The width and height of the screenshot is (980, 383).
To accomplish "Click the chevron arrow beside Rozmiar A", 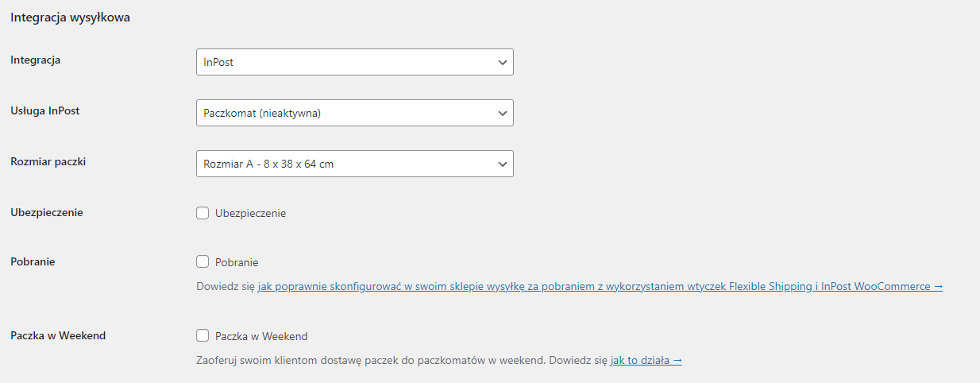I will coord(502,164).
